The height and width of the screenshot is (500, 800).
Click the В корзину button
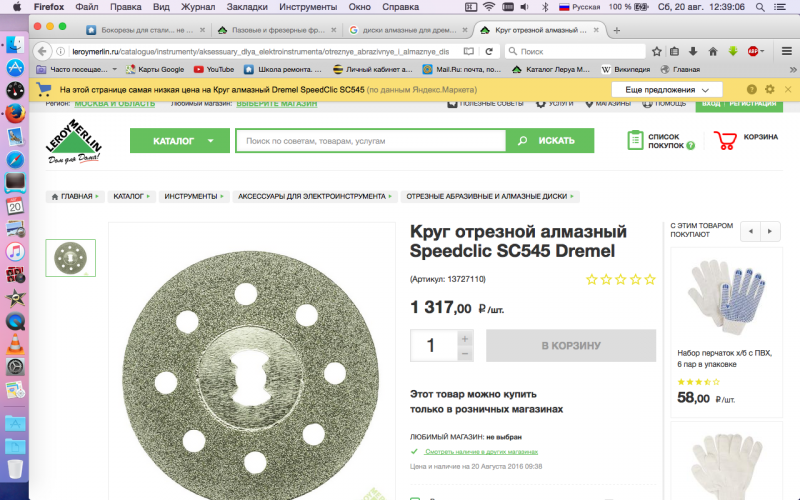[x=570, y=346]
